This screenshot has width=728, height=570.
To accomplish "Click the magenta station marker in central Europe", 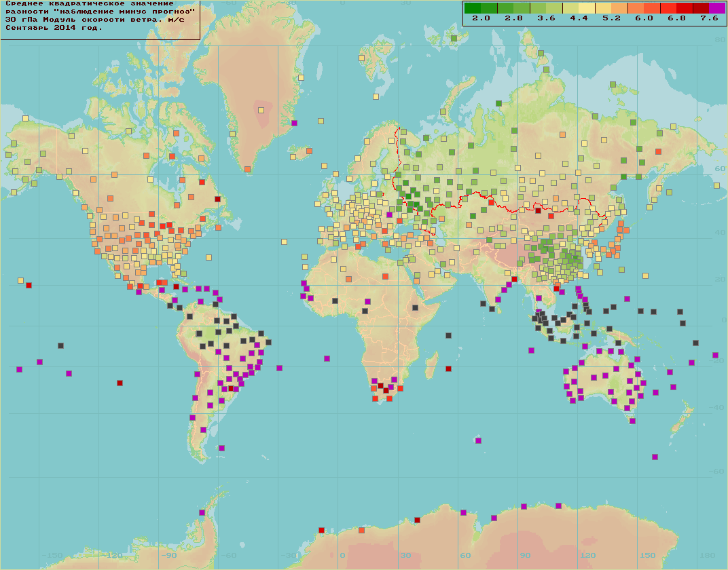I will tap(390, 214).
